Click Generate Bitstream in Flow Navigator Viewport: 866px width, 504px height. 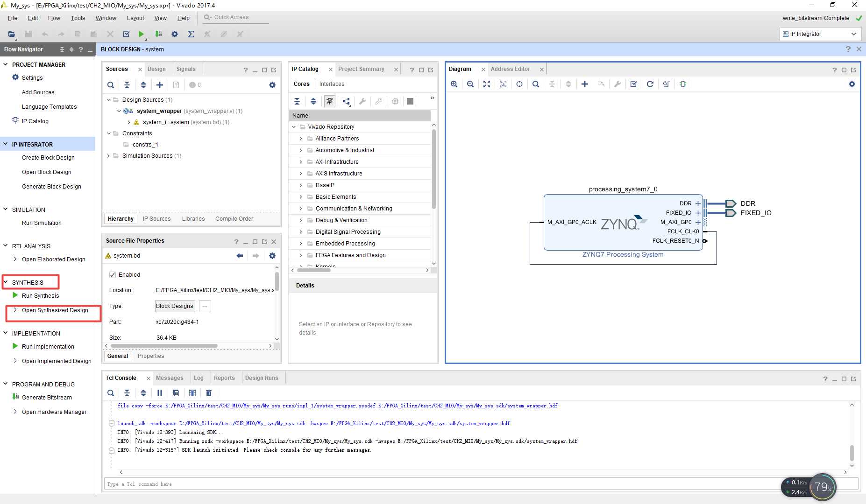point(47,398)
